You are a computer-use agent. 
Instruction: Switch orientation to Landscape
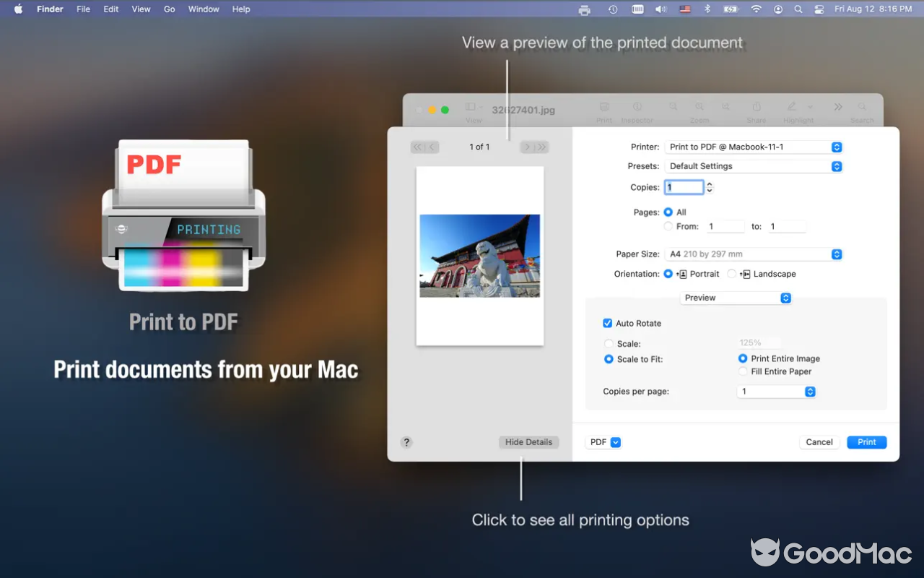732,274
